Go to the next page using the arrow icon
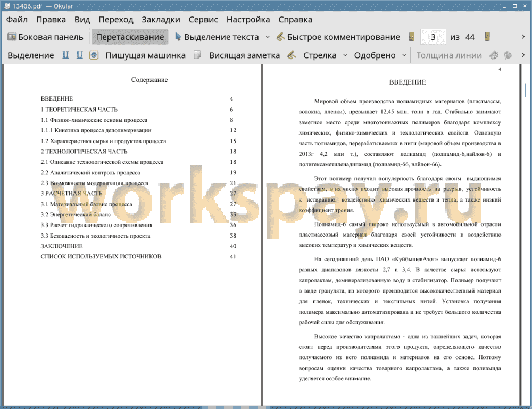Screen dimensions: 532x409 pyautogui.click(x=487, y=37)
